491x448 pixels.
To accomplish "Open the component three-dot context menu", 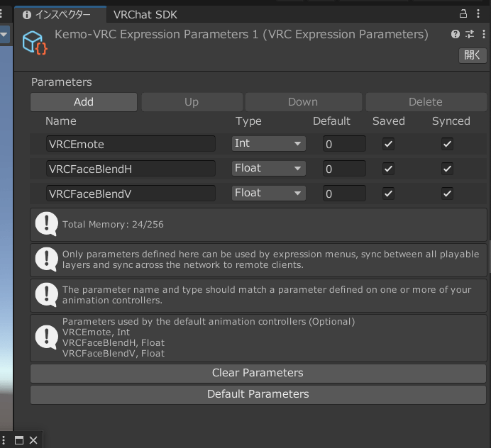I will pos(482,34).
